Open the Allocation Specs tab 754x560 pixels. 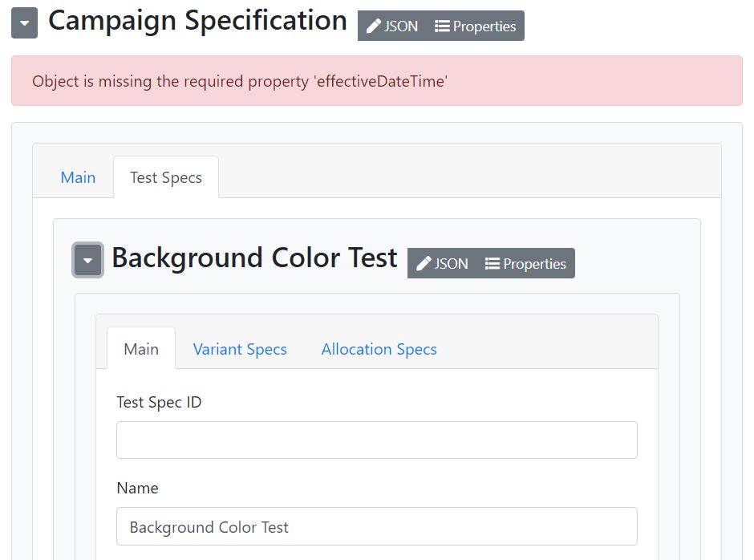379,349
